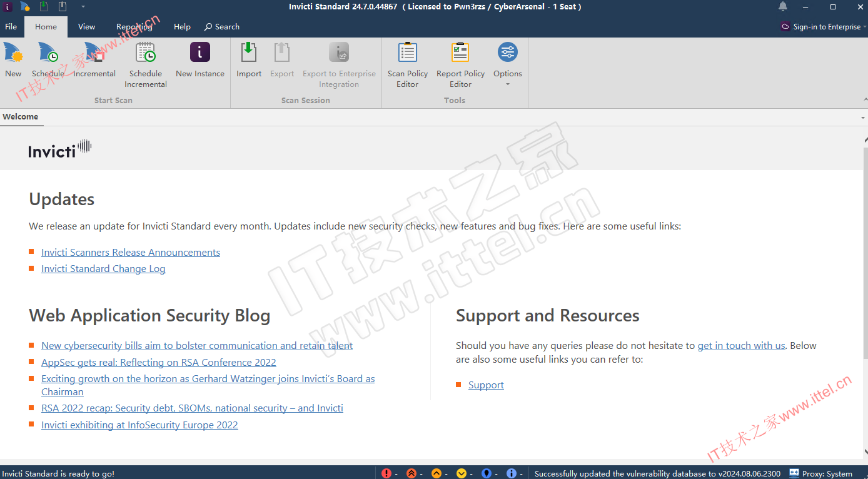Click the best practice status icon

(487, 473)
